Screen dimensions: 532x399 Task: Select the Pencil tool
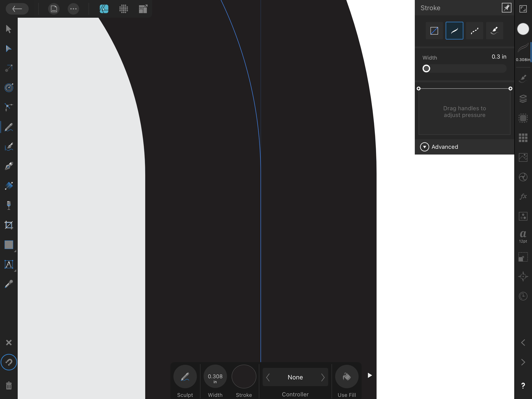tap(9, 127)
